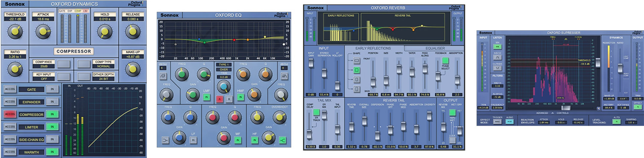This screenshot has width=644, height=158.
Task: Open Expander section with its ACCESS button
Action: (x=10, y=102)
